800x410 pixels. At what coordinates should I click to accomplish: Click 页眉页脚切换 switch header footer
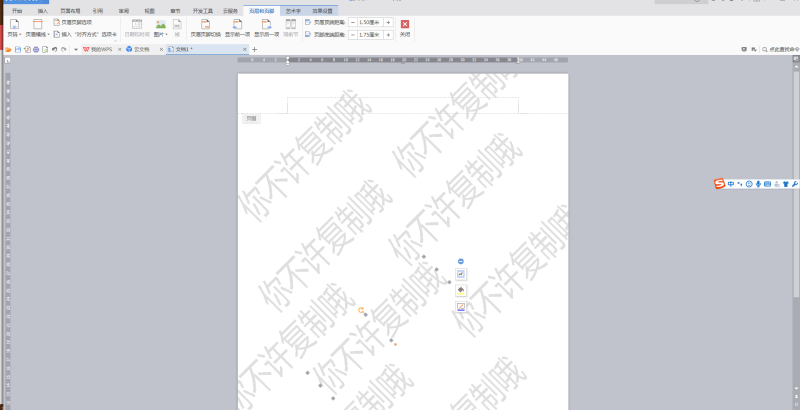click(x=206, y=29)
